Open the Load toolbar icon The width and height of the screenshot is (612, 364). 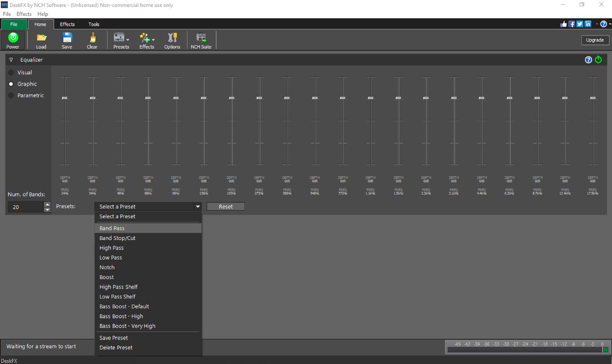pyautogui.click(x=41, y=40)
